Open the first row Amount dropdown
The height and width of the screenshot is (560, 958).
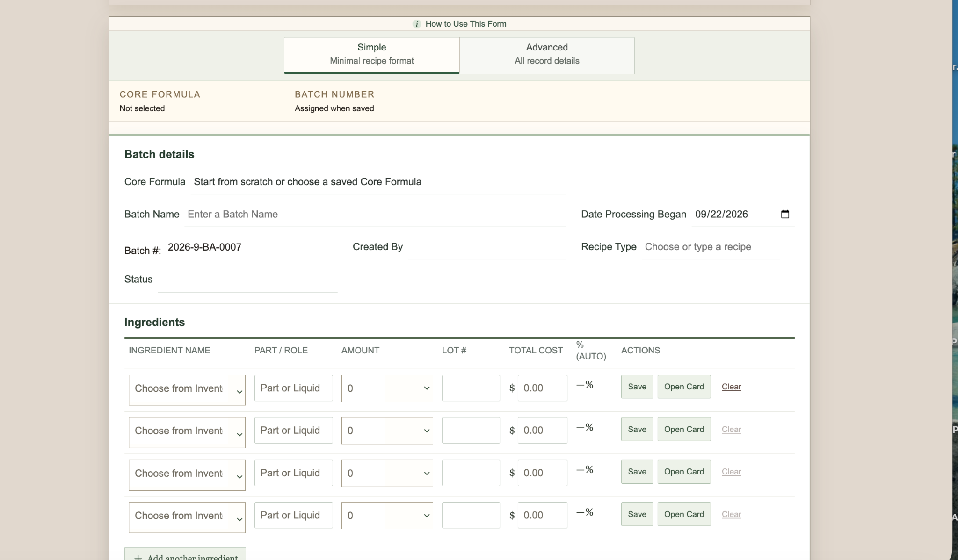[387, 388]
